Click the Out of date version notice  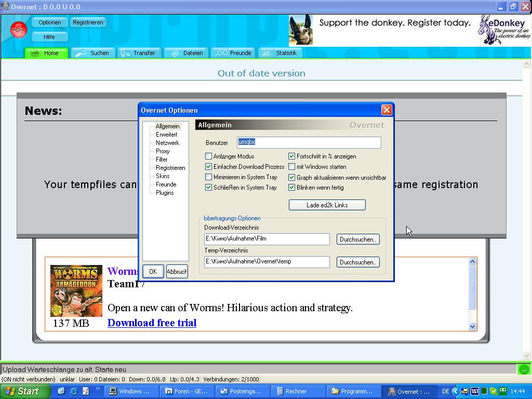[x=261, y=73]
